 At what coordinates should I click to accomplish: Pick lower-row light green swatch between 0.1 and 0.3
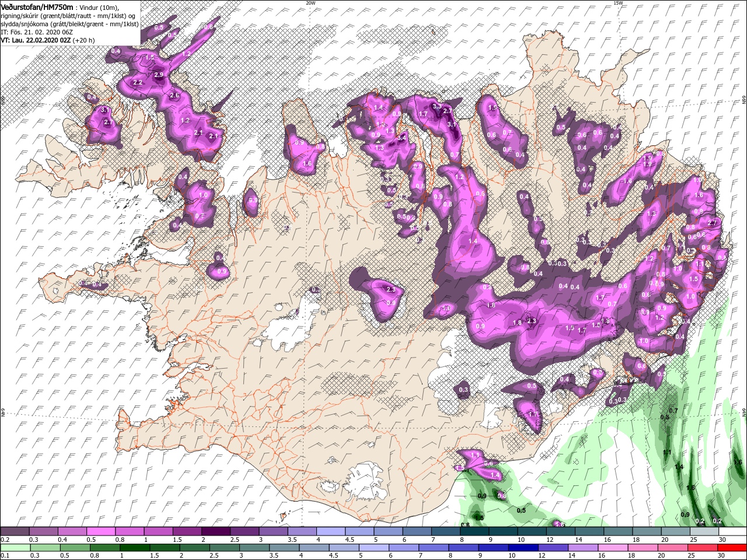click(x=15, y=548)
